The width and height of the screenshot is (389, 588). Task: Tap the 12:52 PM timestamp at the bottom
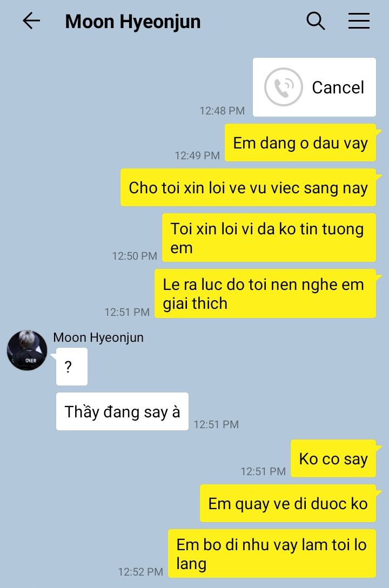click(x=140, y=572)
